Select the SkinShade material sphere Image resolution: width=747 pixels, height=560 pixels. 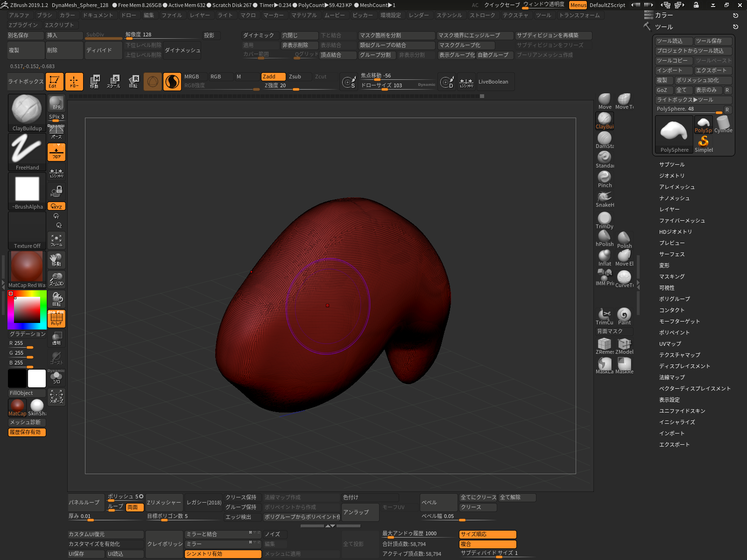pos(37,407)
